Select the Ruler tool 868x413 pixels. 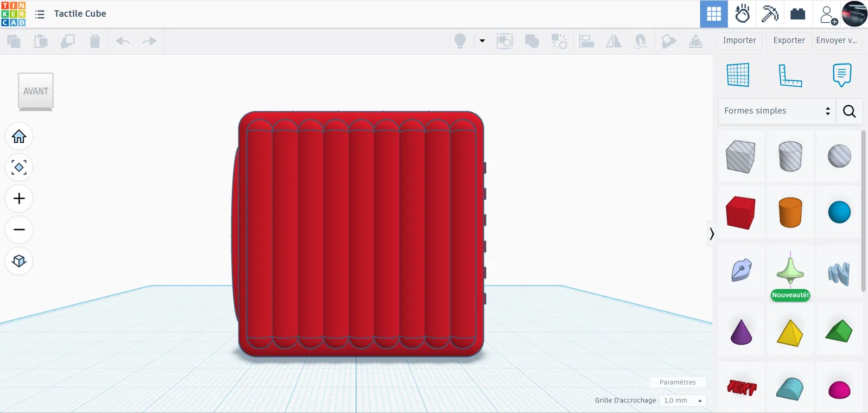(790, 75)
